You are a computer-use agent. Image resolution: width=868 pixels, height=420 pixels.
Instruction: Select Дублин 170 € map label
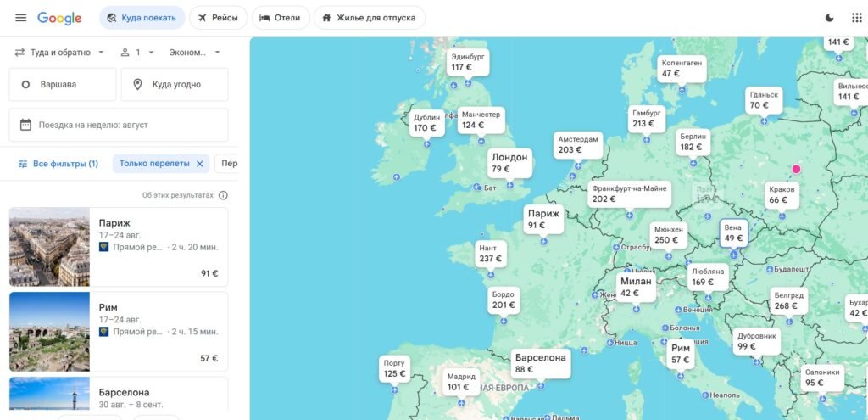pyautogui.click(x=427, y=123)
